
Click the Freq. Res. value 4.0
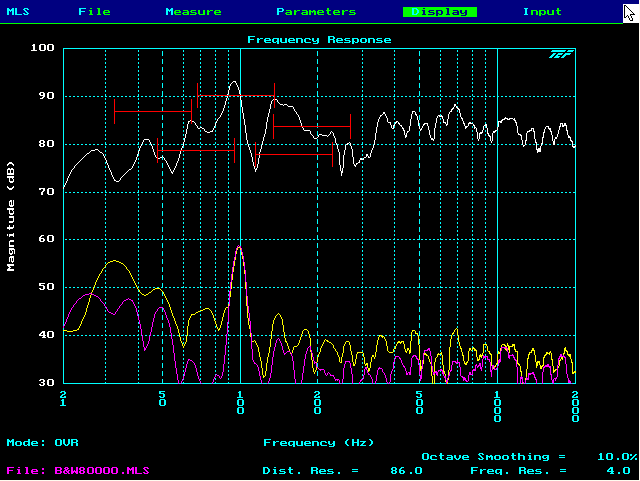[x=619, y=471]
